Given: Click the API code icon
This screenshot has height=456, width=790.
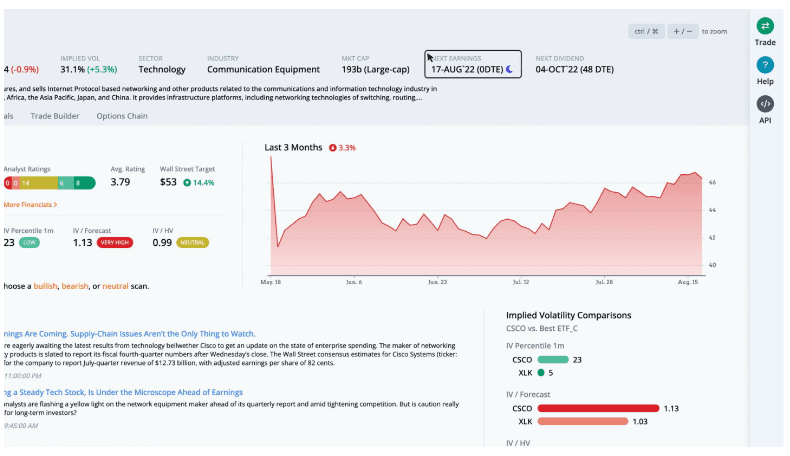Looking at the screenshot, I should coord(765,104).
